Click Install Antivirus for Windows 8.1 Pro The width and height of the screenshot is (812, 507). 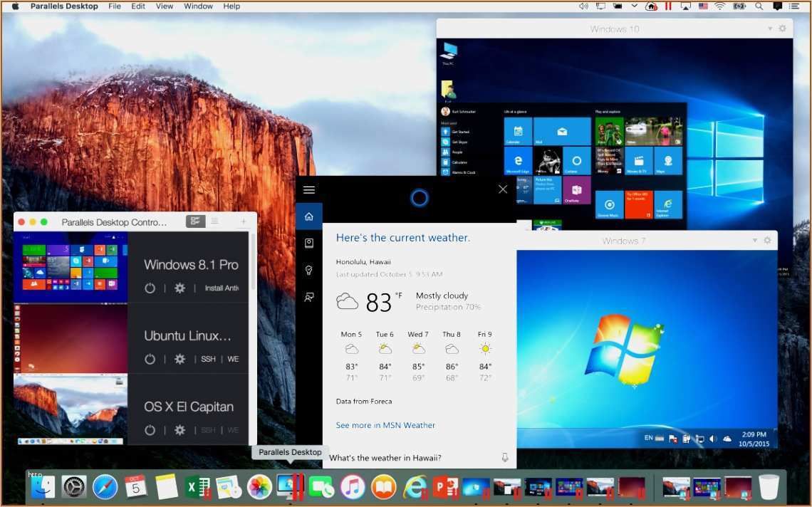222,288
